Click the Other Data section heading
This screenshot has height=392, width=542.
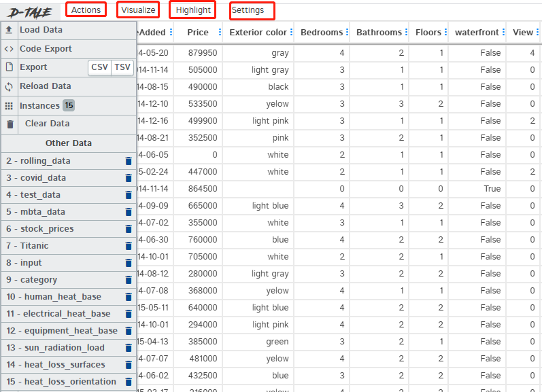(x=69, y=143)
